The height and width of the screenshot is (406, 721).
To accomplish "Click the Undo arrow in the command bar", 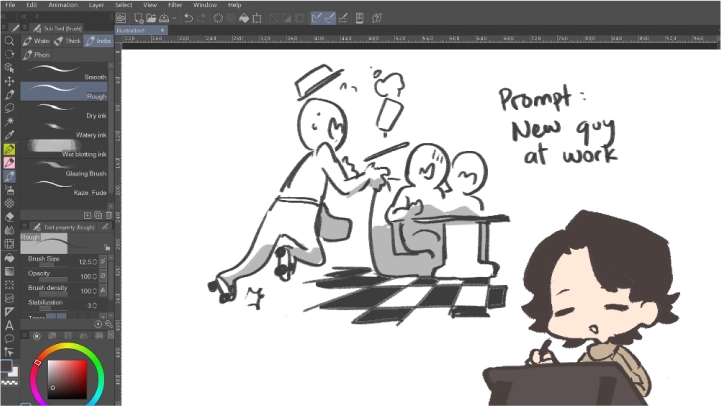I will coord(189,18).
